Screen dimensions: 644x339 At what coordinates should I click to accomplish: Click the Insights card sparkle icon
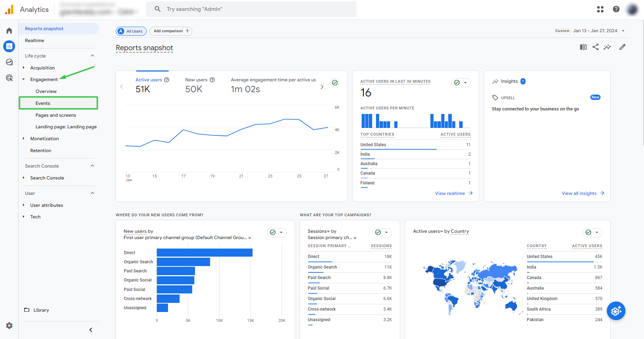click(495, 81)
